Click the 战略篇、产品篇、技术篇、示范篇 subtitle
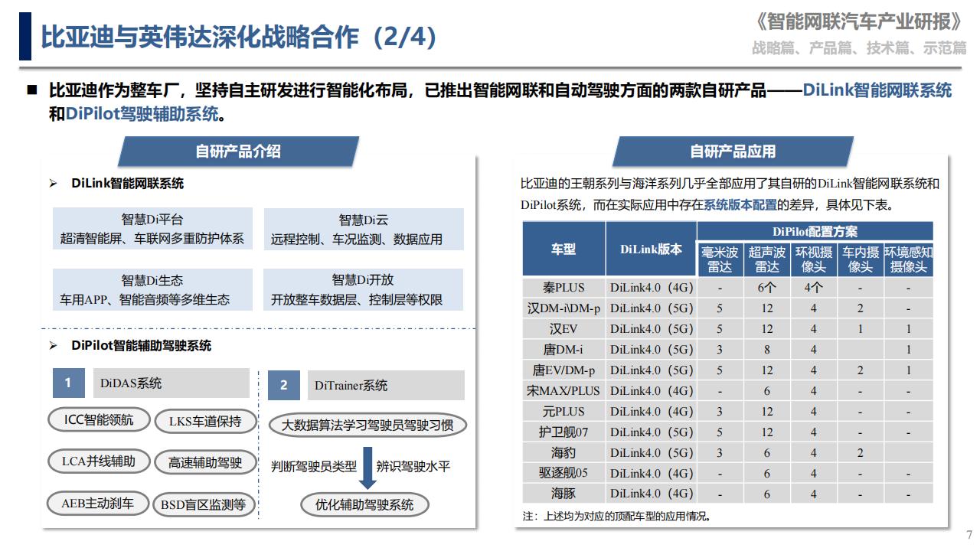This screenshot has width=980, height=551. click(859, 48)
